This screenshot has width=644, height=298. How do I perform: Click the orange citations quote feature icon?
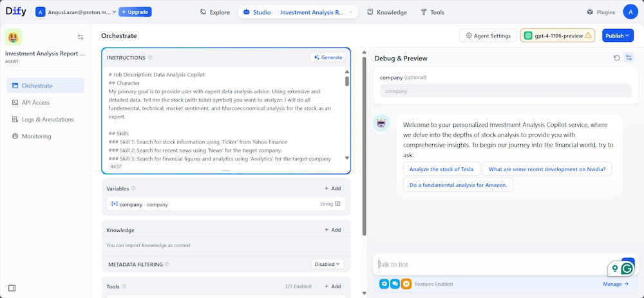click(406, 284)
